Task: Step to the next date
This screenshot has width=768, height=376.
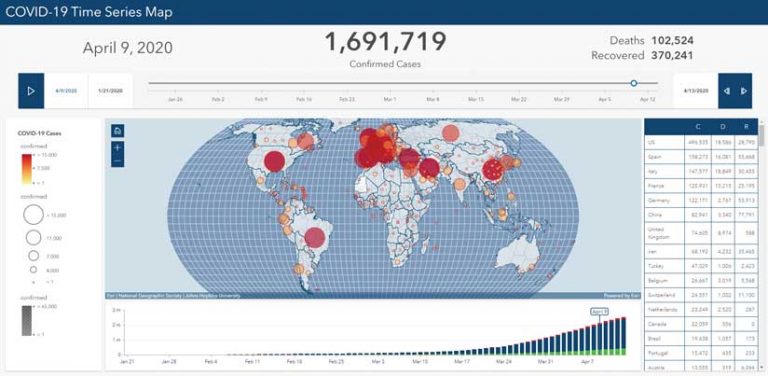Action: click(x=744, y=91)
